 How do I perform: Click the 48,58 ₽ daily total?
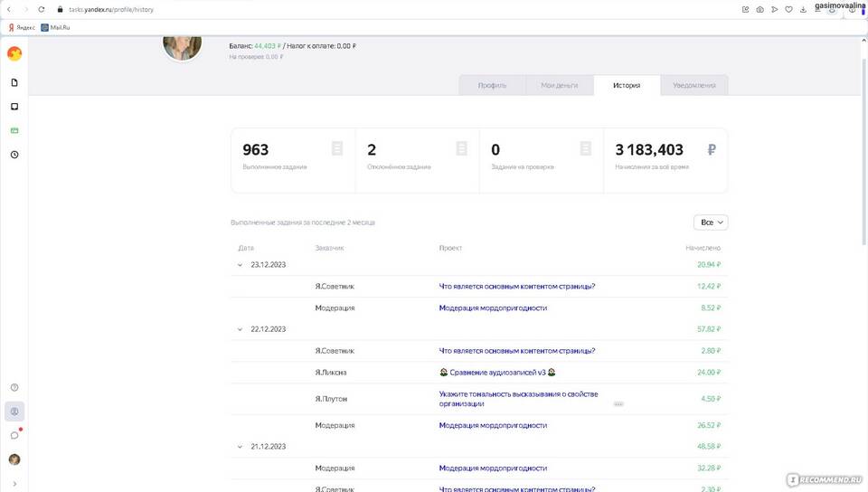pyautogui.click(x=709, y=447)
